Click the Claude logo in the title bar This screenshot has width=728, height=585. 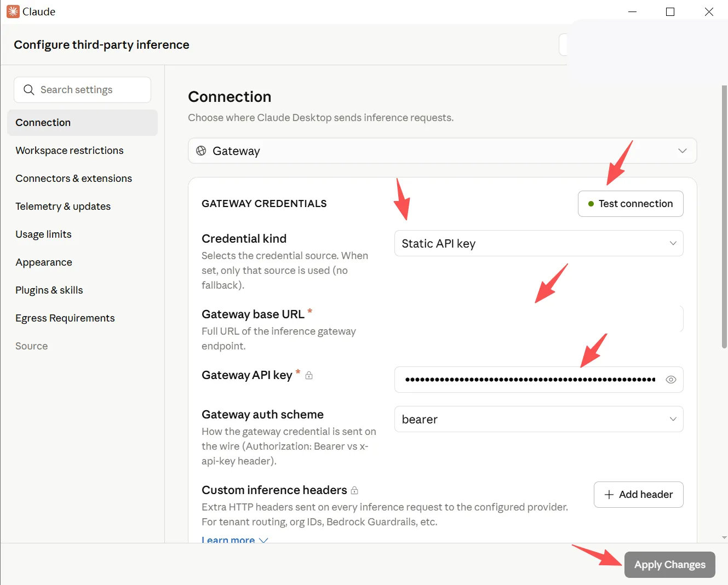13,12
